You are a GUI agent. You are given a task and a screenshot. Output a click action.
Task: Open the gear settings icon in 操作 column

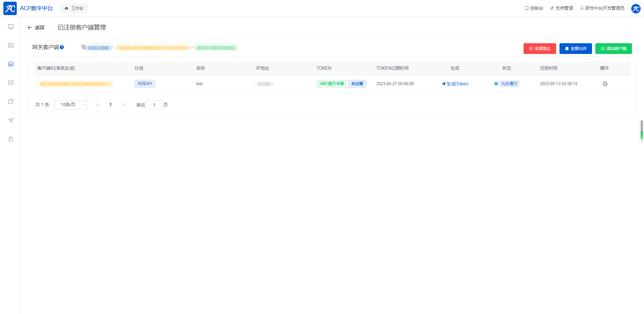(x=605, y=84)
